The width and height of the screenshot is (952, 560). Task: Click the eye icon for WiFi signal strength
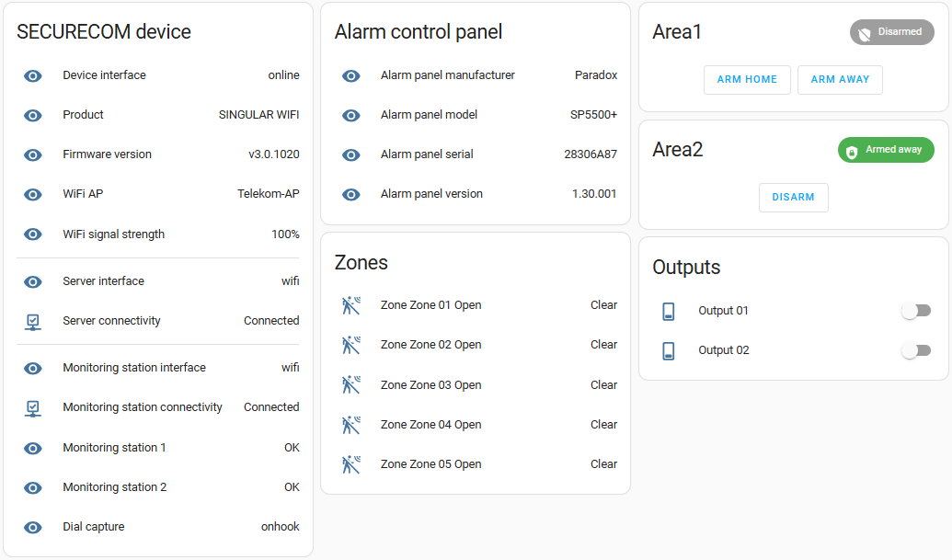point(33,234)
